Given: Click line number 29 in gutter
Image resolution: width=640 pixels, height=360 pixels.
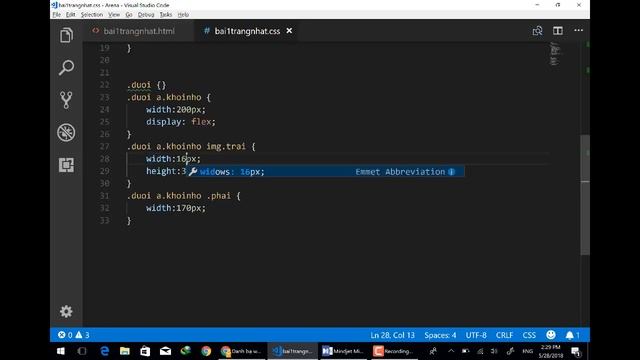Looking at the screenshot, I should (104, 171).
